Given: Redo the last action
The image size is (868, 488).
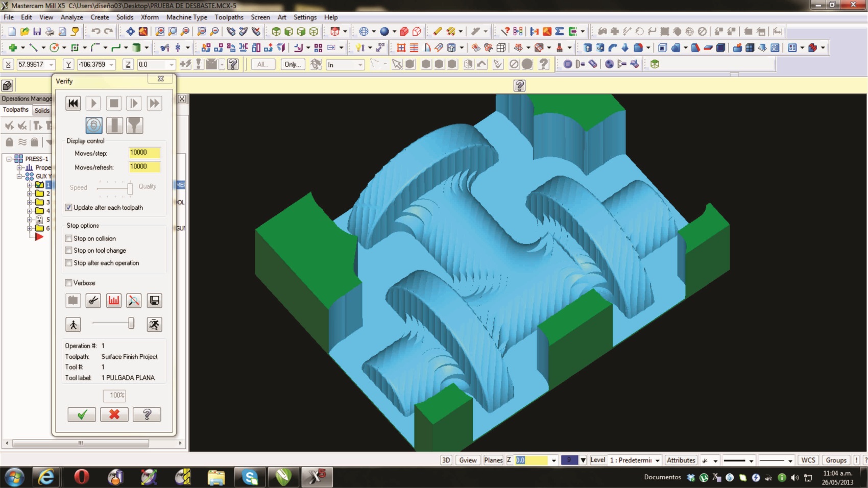Looking at the screenshot, I should [x=108, y=32].
